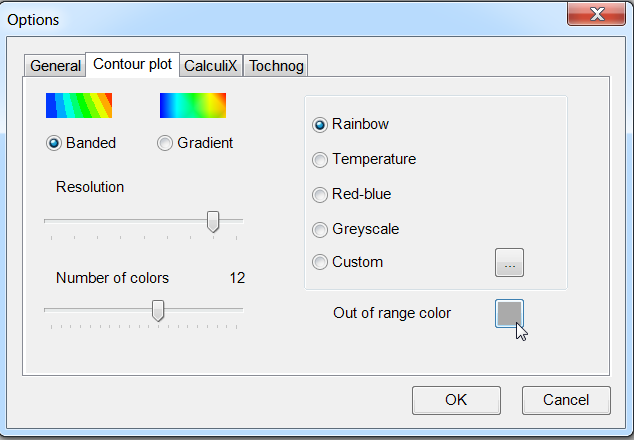The height and width of the screenshot is (440, 634).
Task: Open custom color editor with ellipsis button
Action: point(509,263)
